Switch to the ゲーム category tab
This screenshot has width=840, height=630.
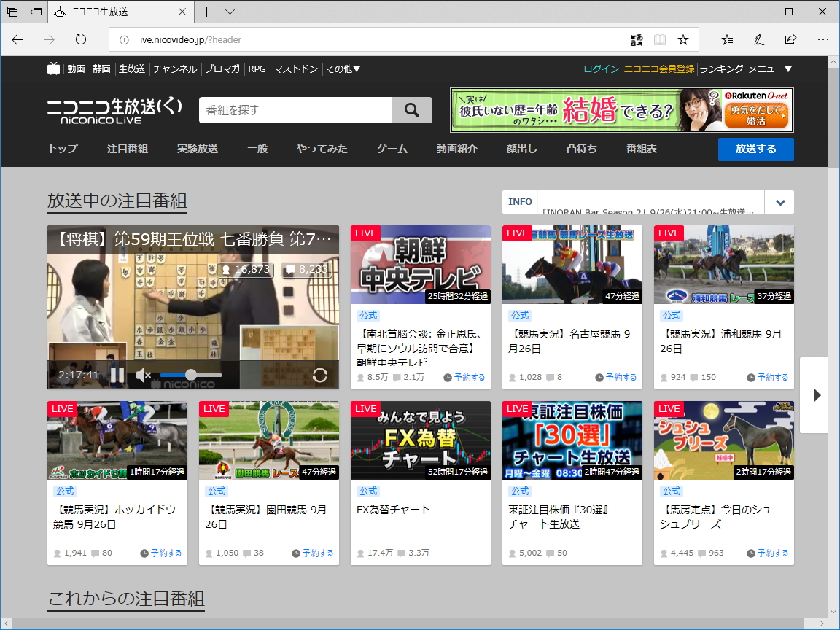coord(392,149)
